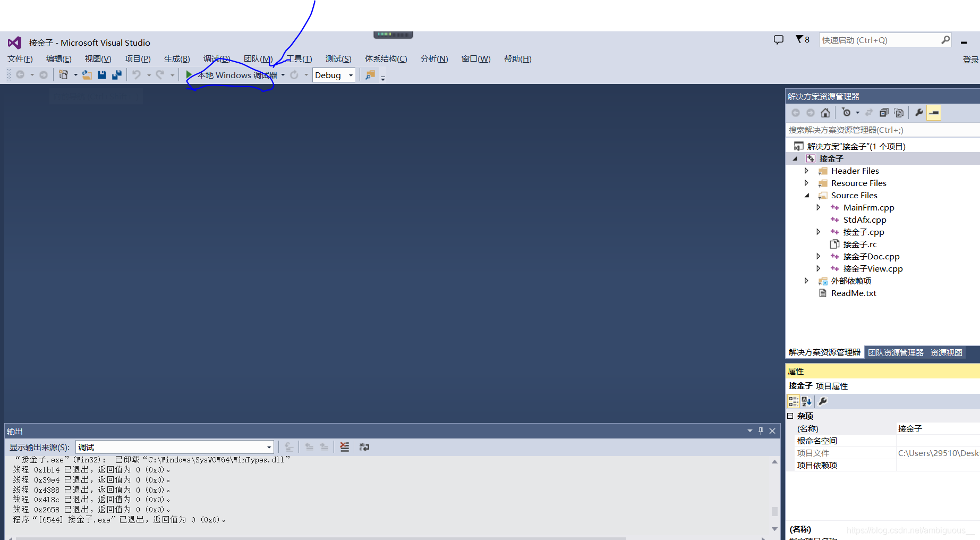Select the 接金子.rc resource file

(860, 244)
